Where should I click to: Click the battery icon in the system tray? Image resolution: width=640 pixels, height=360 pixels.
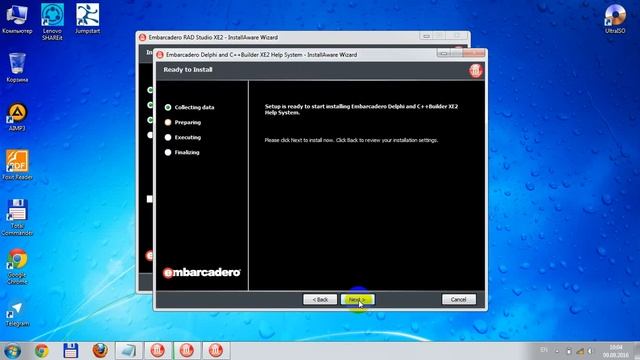click(569, 351)
